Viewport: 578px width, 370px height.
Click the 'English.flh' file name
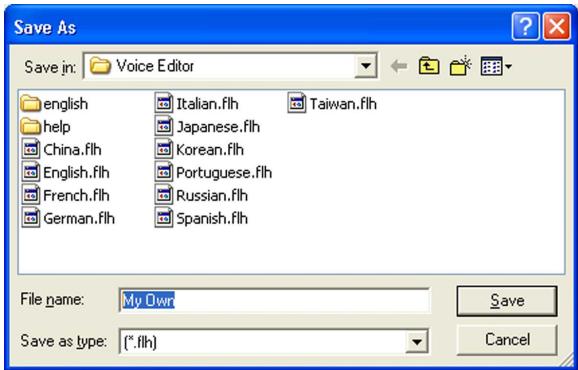[76, 173]
